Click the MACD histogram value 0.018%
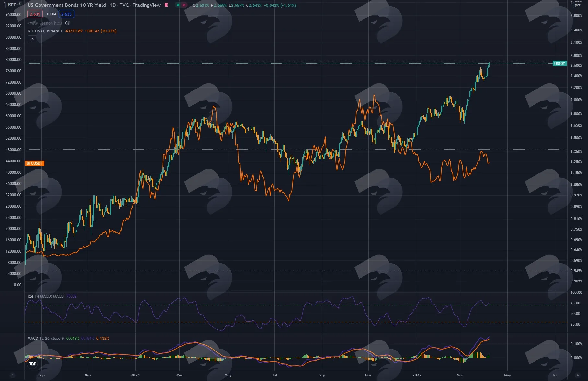 (x=73, y=339)
